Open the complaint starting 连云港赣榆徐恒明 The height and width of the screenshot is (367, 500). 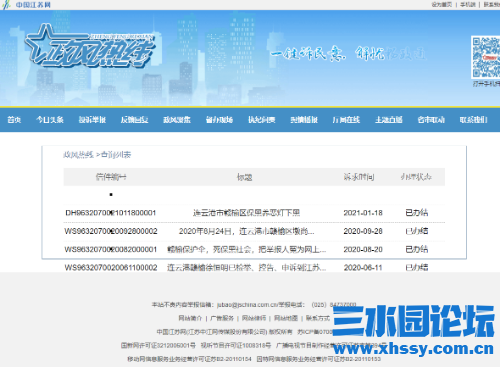coord(246,267)
